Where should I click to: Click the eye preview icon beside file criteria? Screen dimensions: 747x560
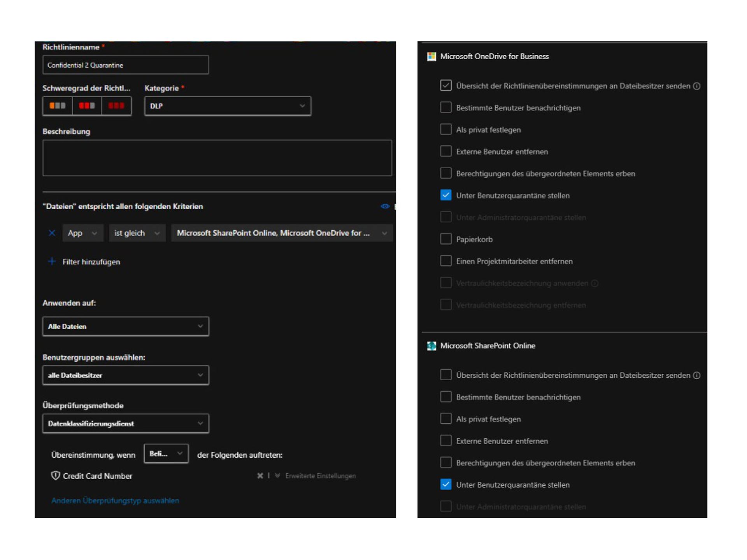[385, 206]
